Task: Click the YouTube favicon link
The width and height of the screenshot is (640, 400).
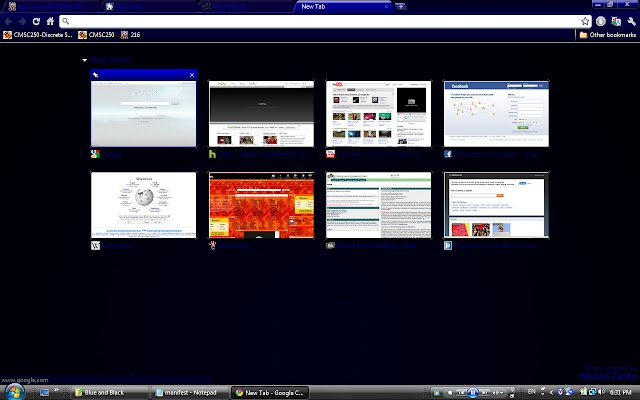Action: point(330,154)
